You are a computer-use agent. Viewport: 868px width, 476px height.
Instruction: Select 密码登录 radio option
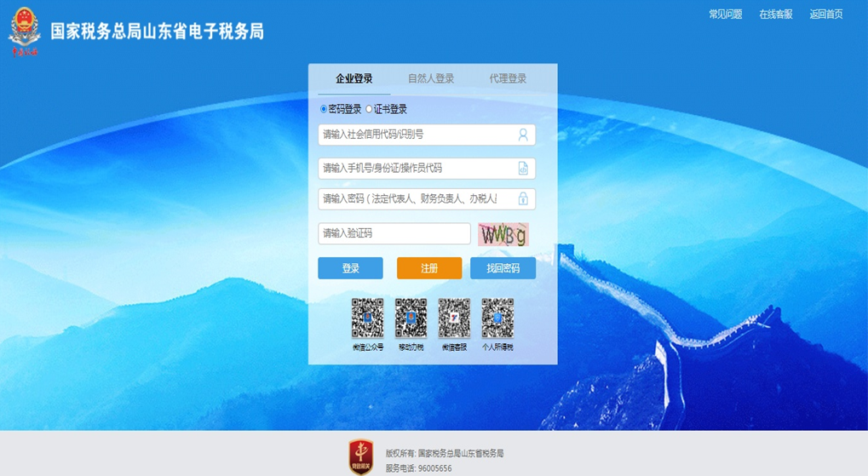pos(324,109)
